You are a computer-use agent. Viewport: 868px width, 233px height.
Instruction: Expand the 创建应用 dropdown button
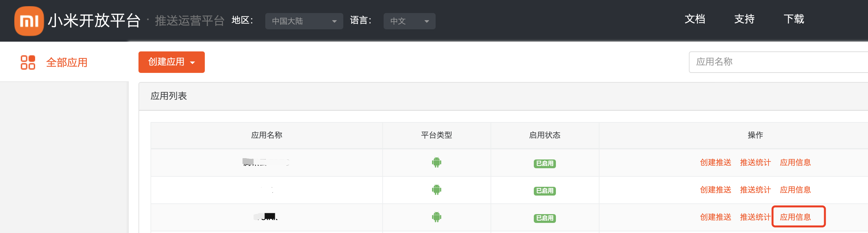click(x=172, y=62)
